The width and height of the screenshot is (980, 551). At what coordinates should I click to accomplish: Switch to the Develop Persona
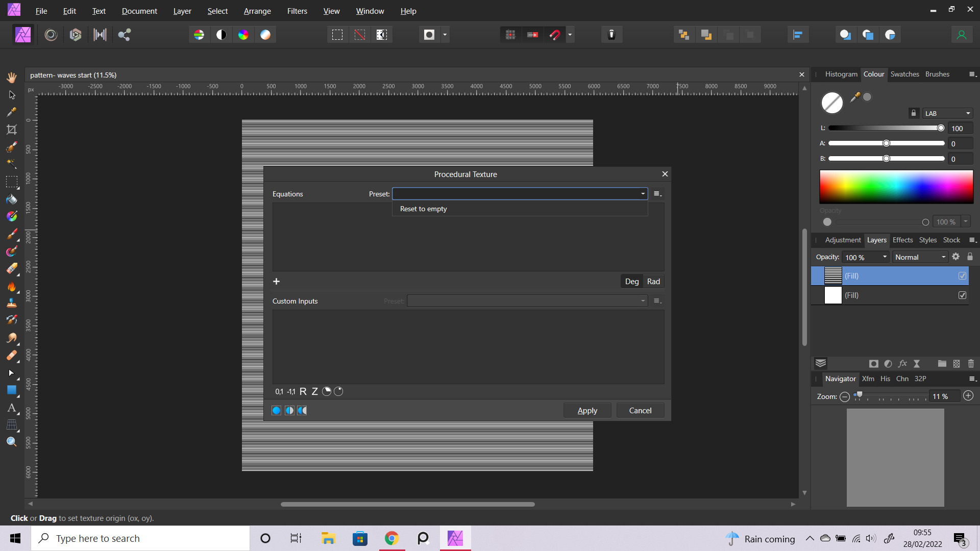[76, 35]
